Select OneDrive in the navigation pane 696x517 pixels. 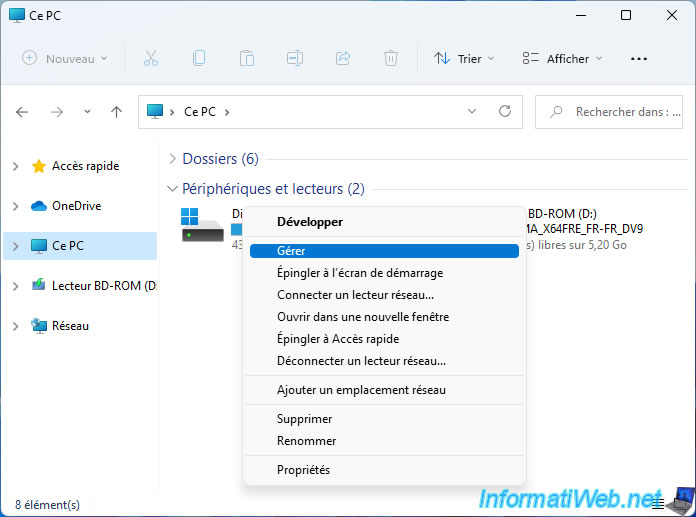[x=76, y=206]
